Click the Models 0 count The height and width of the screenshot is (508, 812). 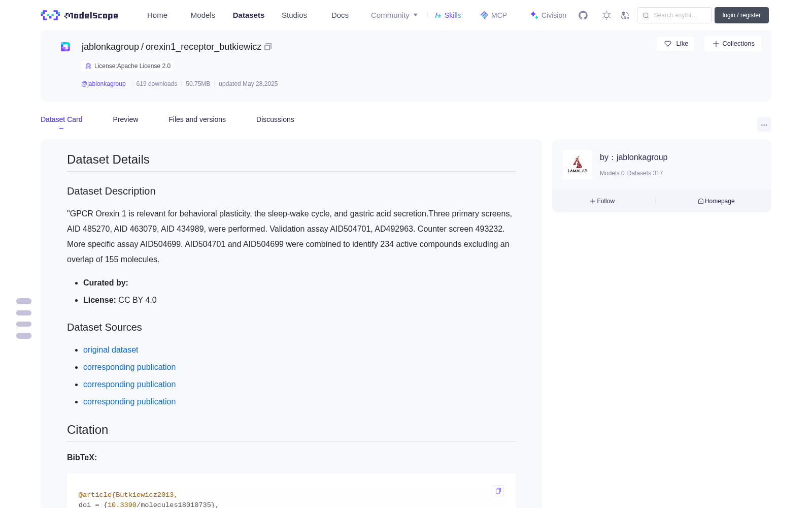[x=612, y=173]
